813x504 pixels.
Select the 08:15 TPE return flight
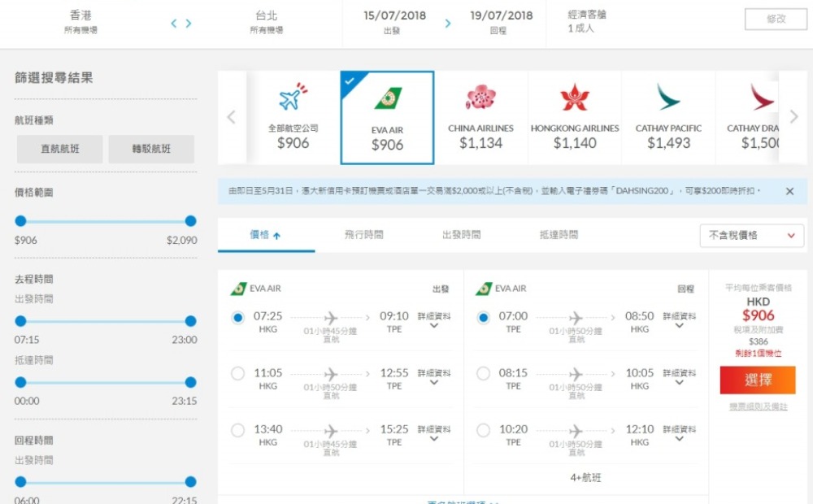point(483,374)
